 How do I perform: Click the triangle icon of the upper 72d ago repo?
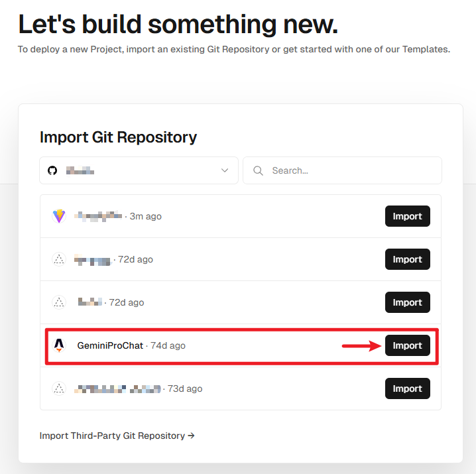pyautogui.click(x=59, y=259)
